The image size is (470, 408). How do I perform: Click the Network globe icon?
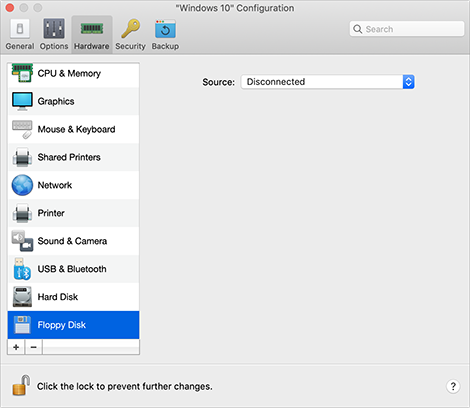pos(22,185)
